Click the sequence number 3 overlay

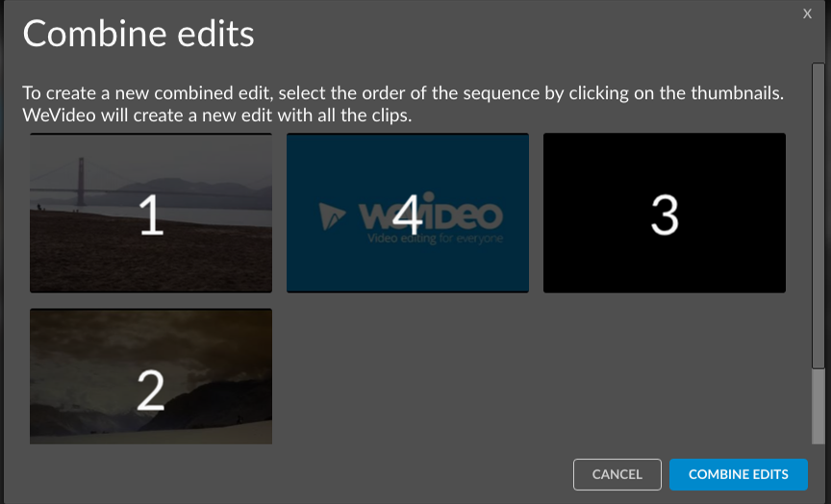click(x=665, y=215)
